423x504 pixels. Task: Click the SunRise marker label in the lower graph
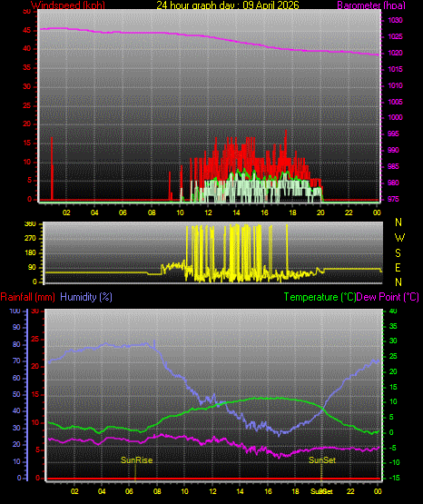(136, 460)
